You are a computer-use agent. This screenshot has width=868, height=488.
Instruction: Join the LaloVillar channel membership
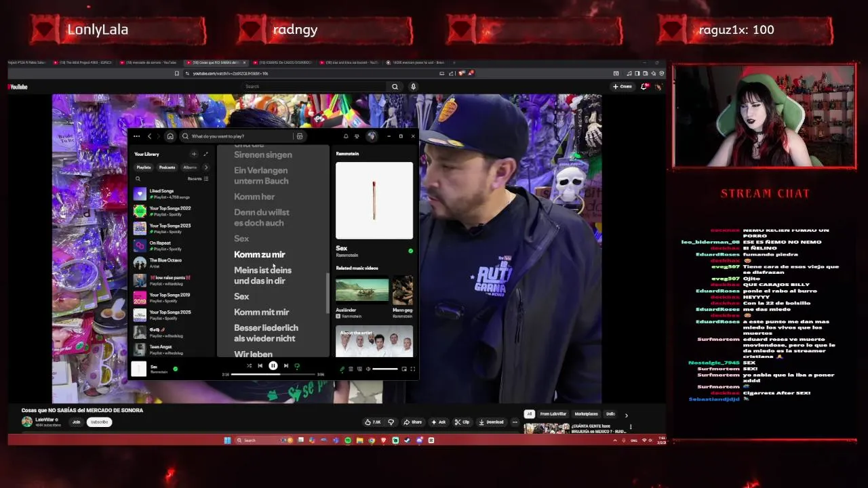(76, 422)
